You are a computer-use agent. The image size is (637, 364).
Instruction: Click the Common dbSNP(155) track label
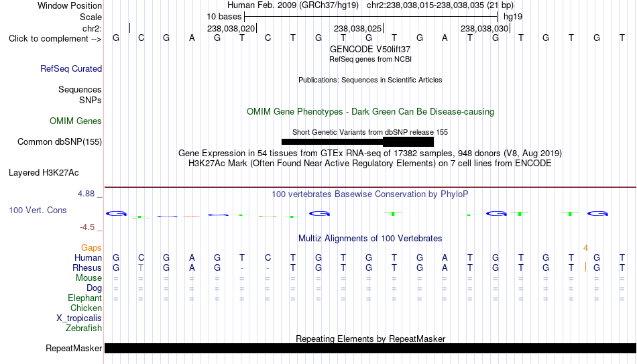click(x=60, y=142)
